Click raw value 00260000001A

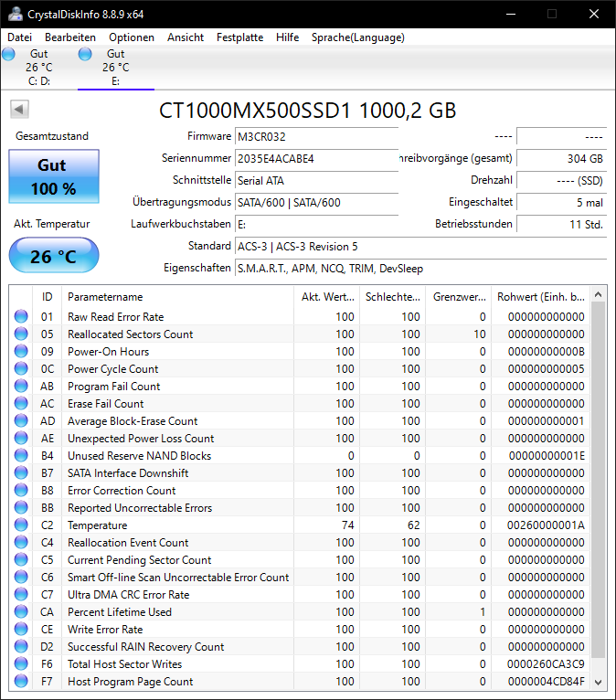[546, 525]
